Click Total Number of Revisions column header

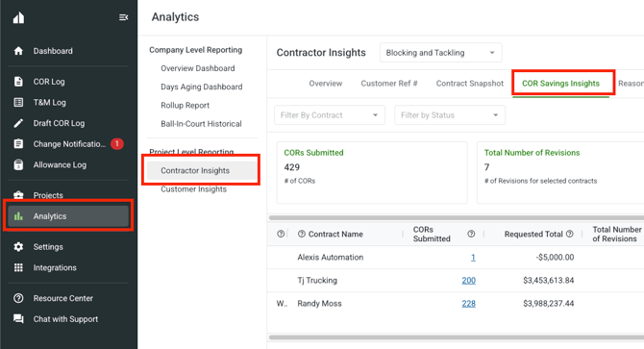click(x=617, y=234)
